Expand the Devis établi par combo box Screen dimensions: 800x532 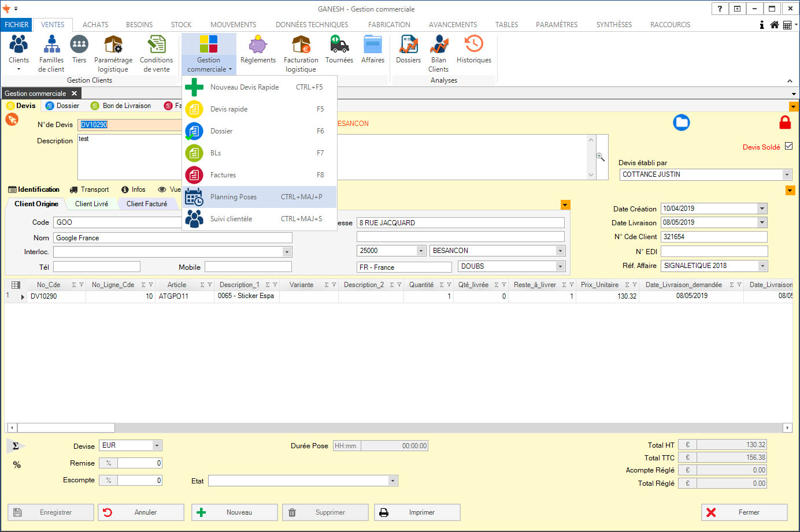coord(786,174)
